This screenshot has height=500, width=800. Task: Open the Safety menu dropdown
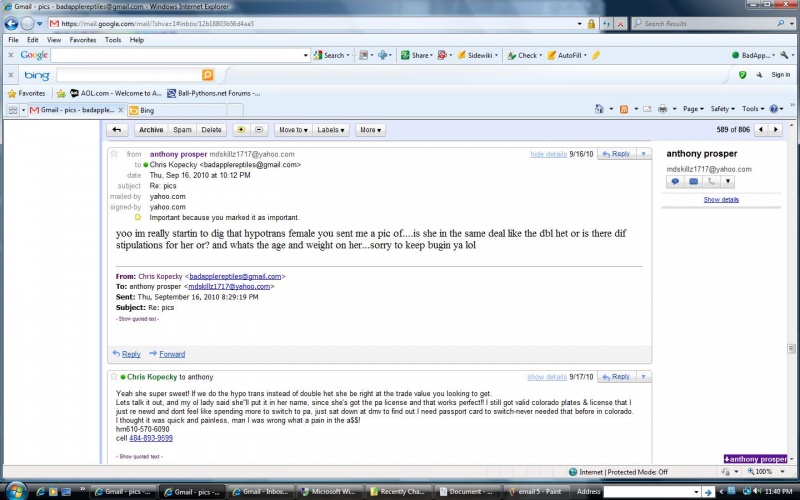click(x=722, y=109)
